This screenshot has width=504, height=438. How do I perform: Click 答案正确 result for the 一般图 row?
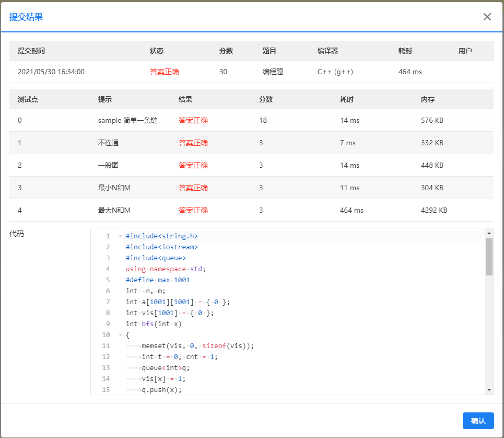coord(193,165)
